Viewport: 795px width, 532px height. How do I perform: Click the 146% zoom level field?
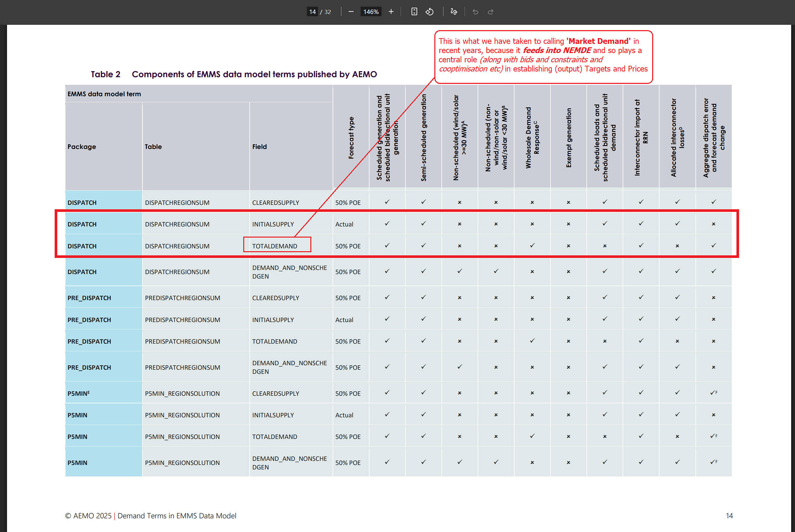click(370, 12)
